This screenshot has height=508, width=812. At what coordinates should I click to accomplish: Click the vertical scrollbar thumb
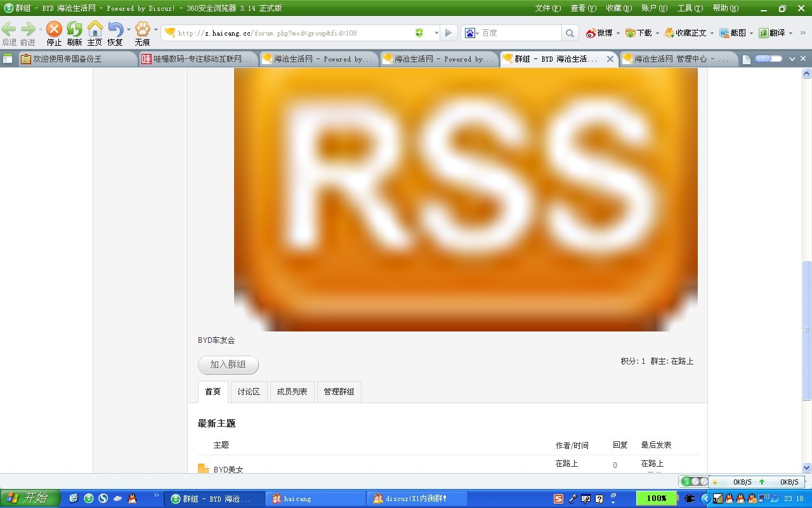(807, 330)
